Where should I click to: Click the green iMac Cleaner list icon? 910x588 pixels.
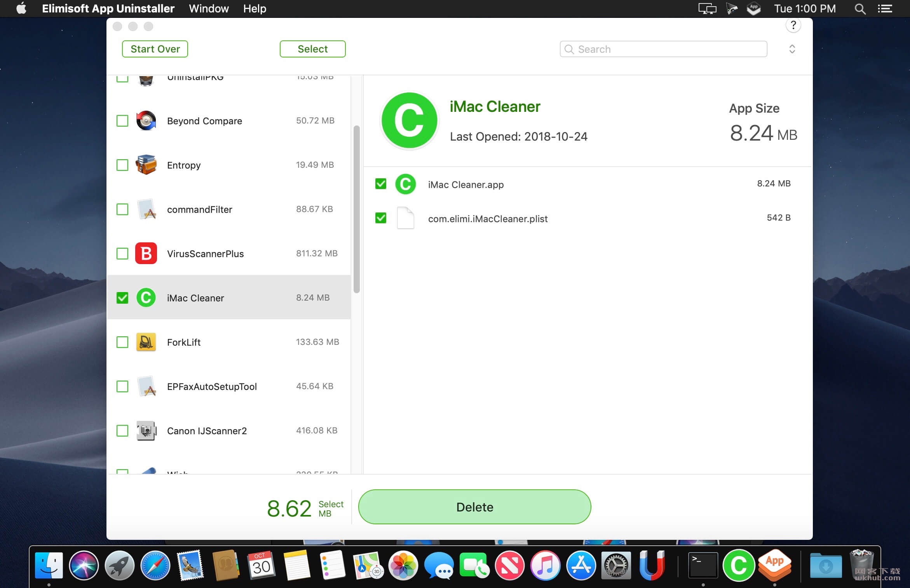[146, 297]
